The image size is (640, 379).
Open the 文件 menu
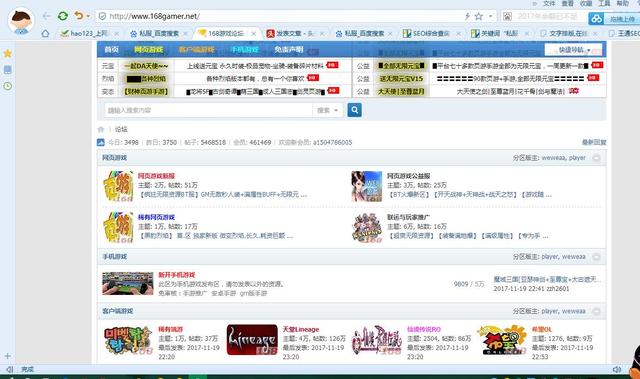tap(549, 4)
